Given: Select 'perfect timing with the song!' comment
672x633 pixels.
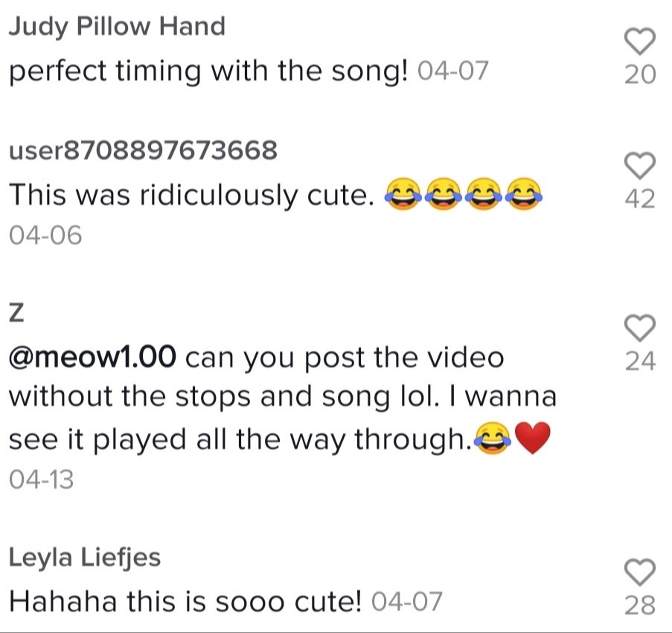Looking at the screenshot, I should pyautogui.click(x=208, y=71).
